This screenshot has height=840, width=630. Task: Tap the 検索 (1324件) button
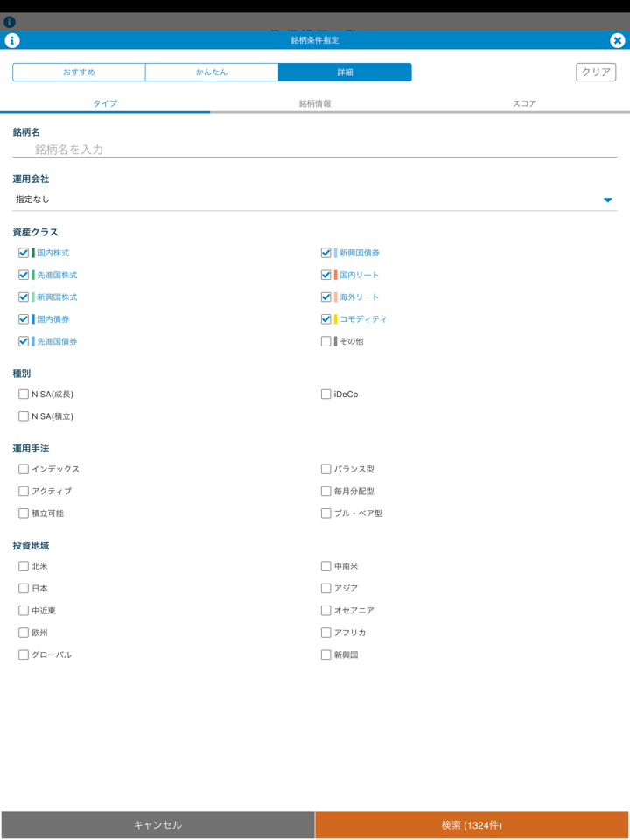[472, 825]
